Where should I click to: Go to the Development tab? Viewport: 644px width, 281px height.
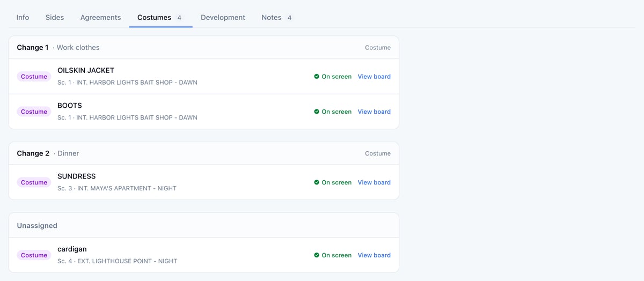pos(223,17)
